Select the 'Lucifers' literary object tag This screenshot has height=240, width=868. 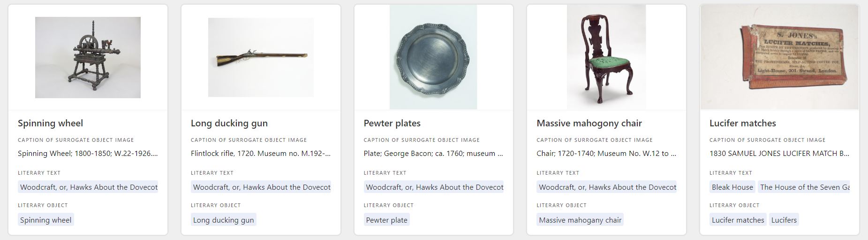pyautogui.click(x=784, y=220)
